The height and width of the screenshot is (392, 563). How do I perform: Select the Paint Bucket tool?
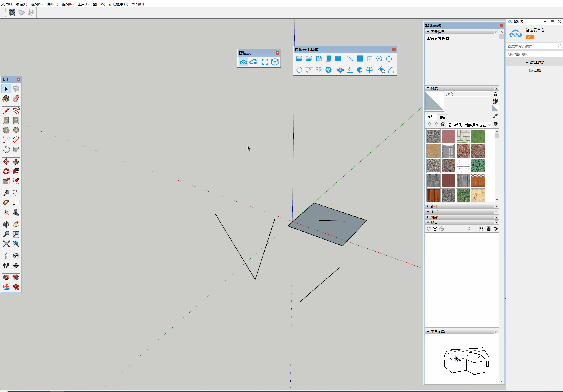(x=6, y=99)
